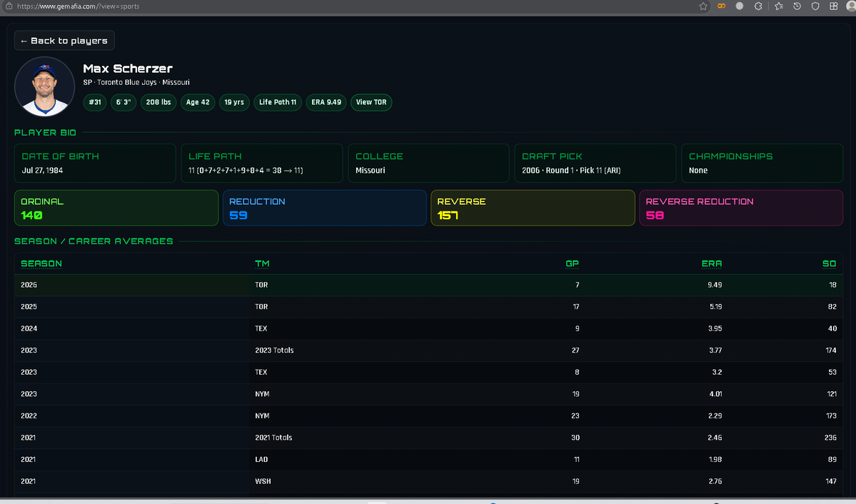Select the Reverse 157 card
856x504 pixels.
point(533,208)
